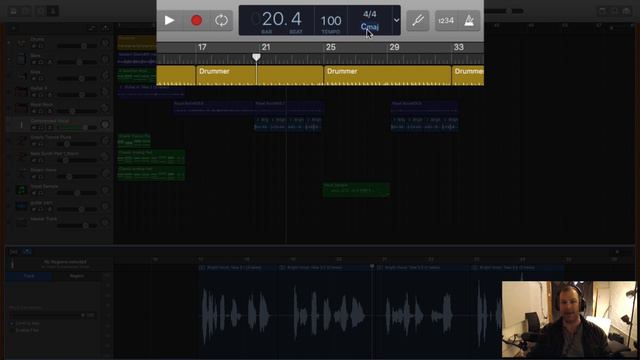Click the 4/4 time signature

[x=370, y=14]
